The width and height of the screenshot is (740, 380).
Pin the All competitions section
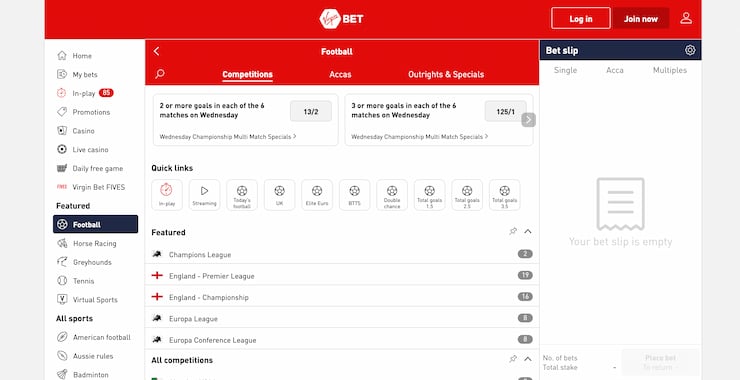513,359
